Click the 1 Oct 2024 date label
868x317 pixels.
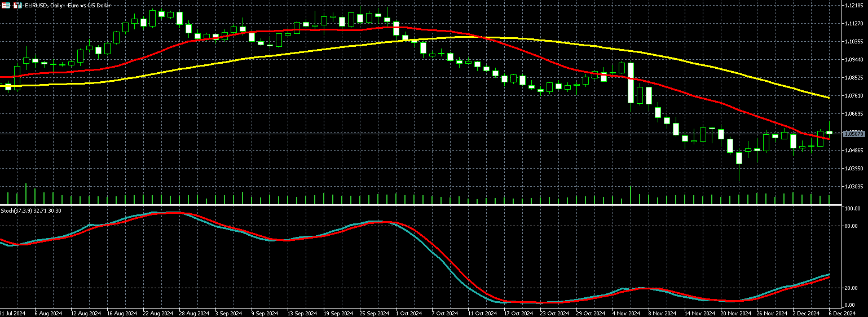tap(408, 312)
